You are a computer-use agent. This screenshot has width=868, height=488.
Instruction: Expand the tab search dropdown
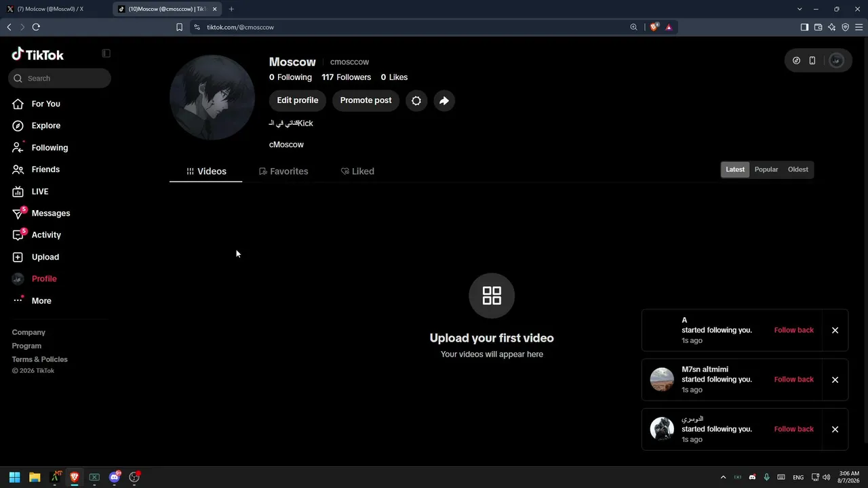(800, 9)
